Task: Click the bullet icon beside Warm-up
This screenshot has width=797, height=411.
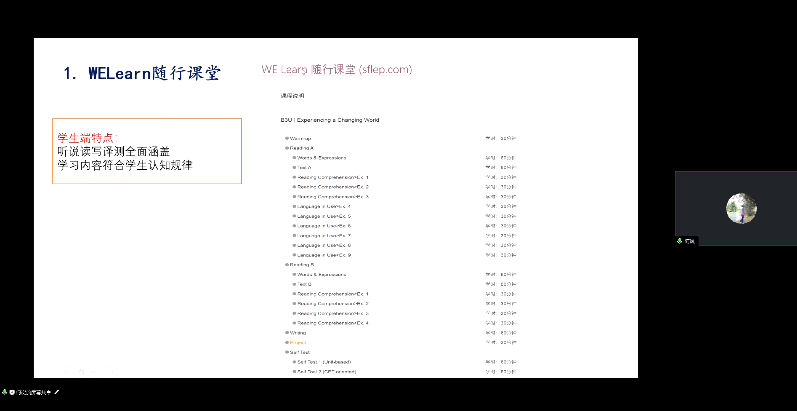Action: 286,138
